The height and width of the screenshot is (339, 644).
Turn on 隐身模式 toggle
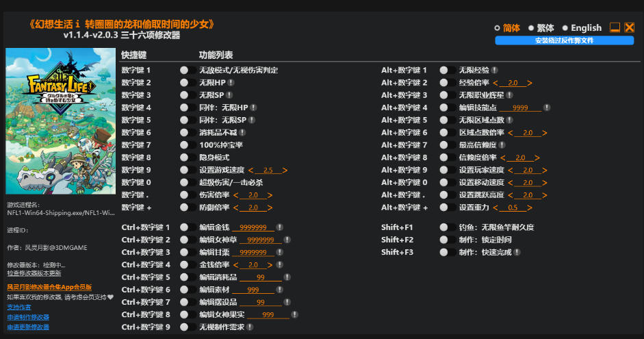tap(188, 158)
